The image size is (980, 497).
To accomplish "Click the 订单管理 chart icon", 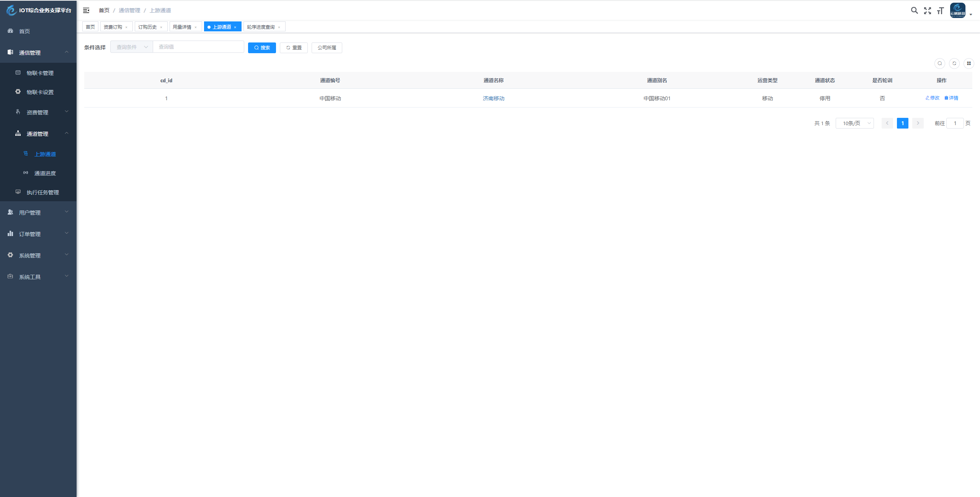I will click(10, 233).
